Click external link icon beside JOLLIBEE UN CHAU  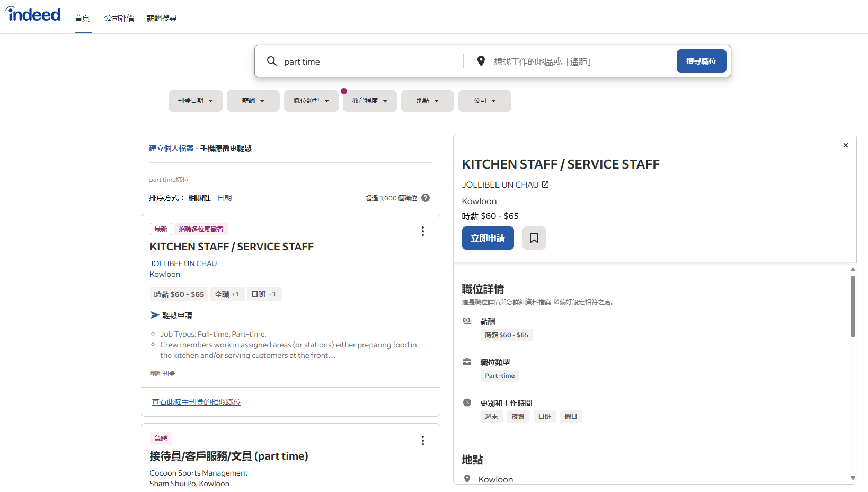545,184
